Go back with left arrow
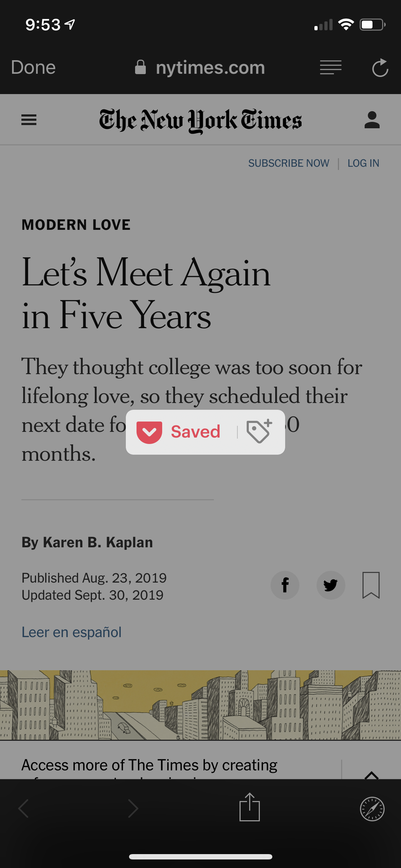Screen dimensions: 401x868 [x=24, y=808]
